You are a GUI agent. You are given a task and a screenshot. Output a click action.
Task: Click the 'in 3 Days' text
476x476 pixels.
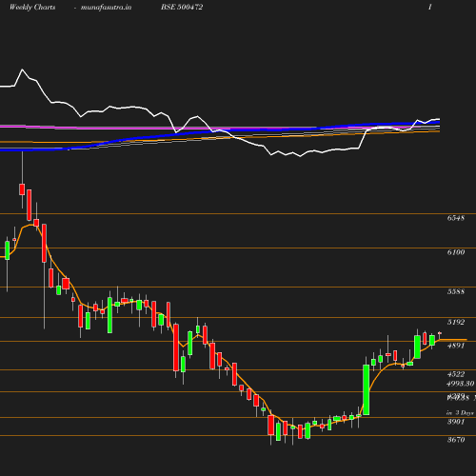point(460,413)
